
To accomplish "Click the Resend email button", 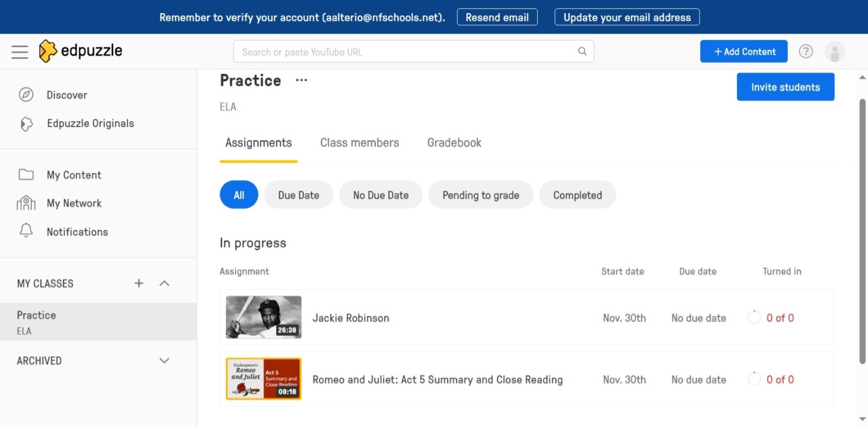I will tap(497, 17).
